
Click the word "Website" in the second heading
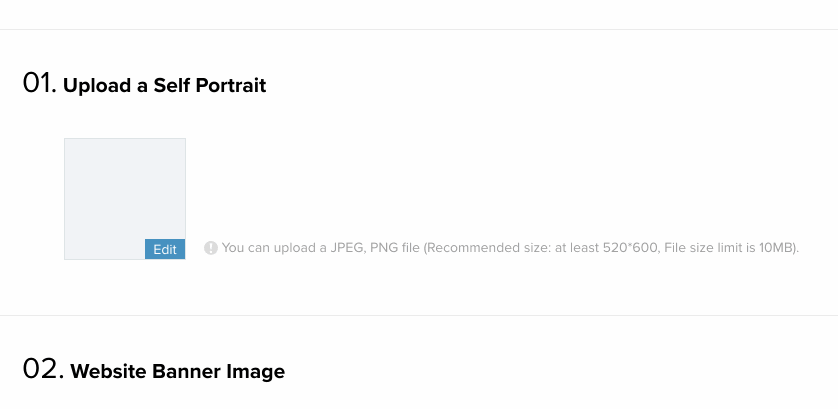(109, 372)
